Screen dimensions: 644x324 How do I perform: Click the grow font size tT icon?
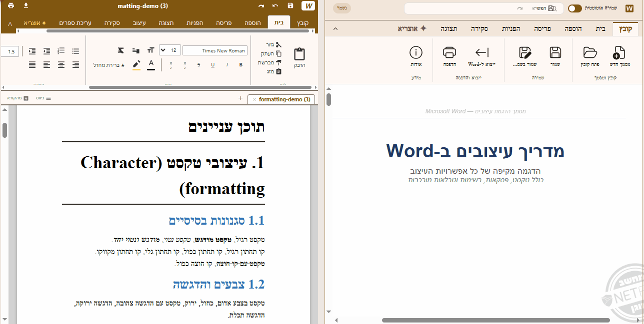(150, 50)
